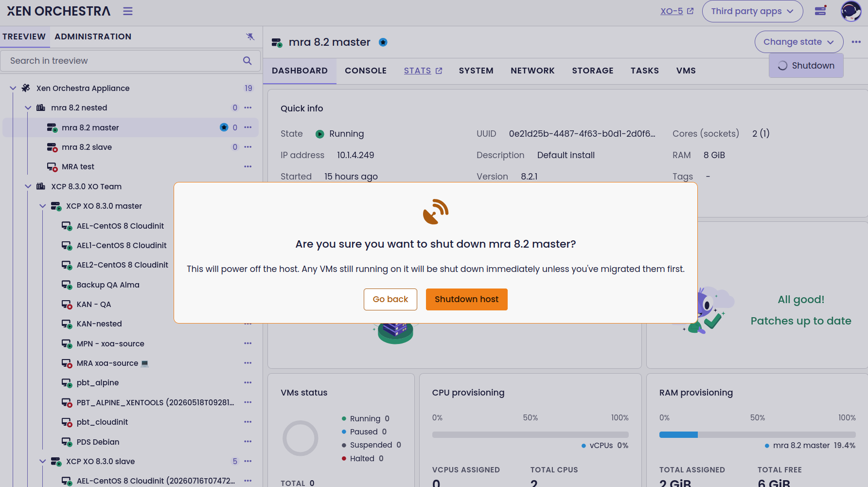The width and height of the screenshot is (868, 487).
Task: Select the Dashboard tab
Action: 300,71
